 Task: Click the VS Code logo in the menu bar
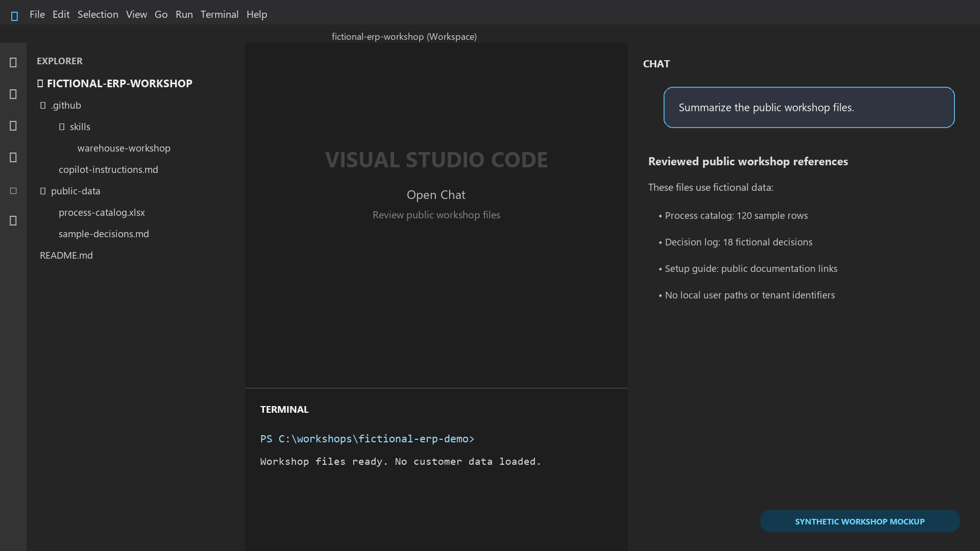click(x=14, y=16)
